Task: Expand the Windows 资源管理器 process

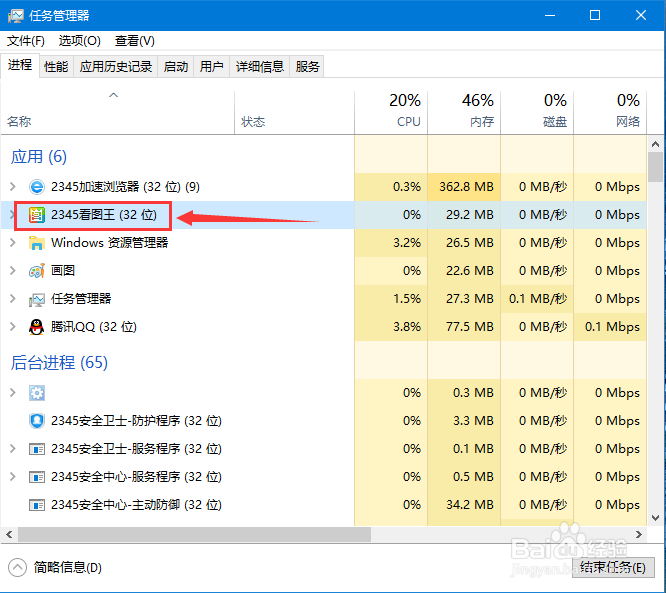Action: pos(13,243)
